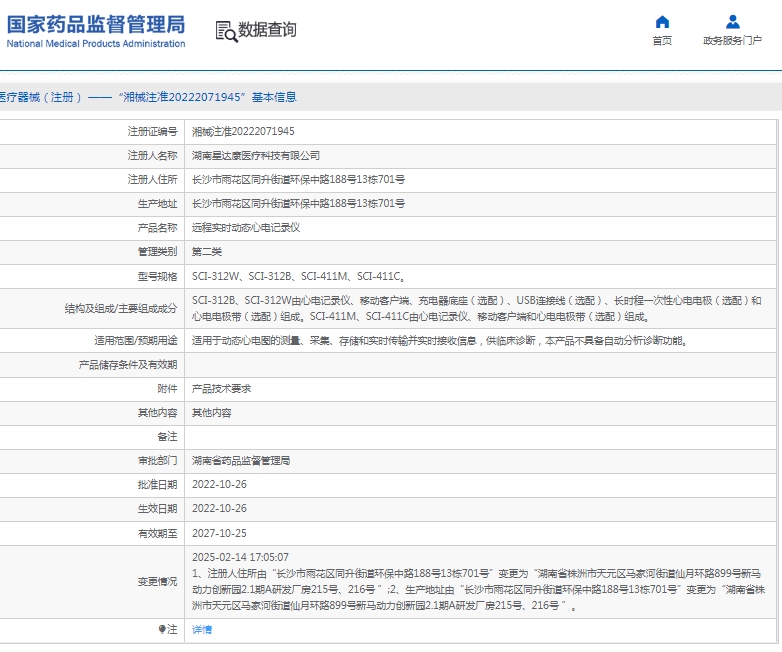Click the 产品储存条件及有效期 label

(x=128, y=365)
